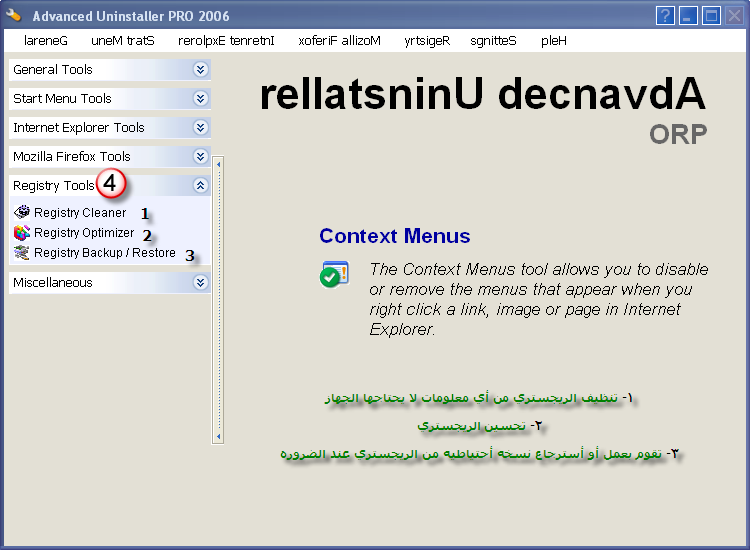The image size is (750, 550).
Task: Expand the Mozilla Firefox Tools section
Action: pyautogui.click(x=200, y=156)
